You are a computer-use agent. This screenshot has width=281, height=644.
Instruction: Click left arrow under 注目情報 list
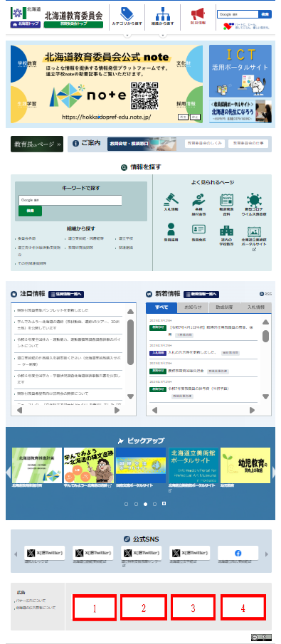pos(20,410)
